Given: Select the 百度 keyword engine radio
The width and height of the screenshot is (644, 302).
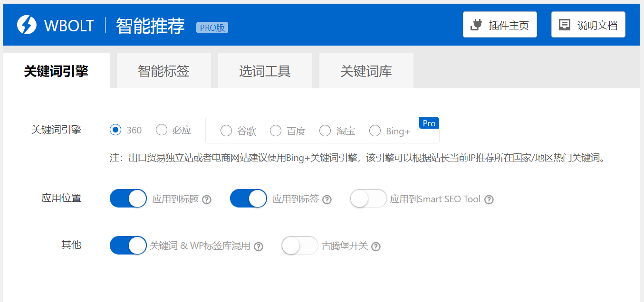Looking at the screenshot, I should pos(276,131).
